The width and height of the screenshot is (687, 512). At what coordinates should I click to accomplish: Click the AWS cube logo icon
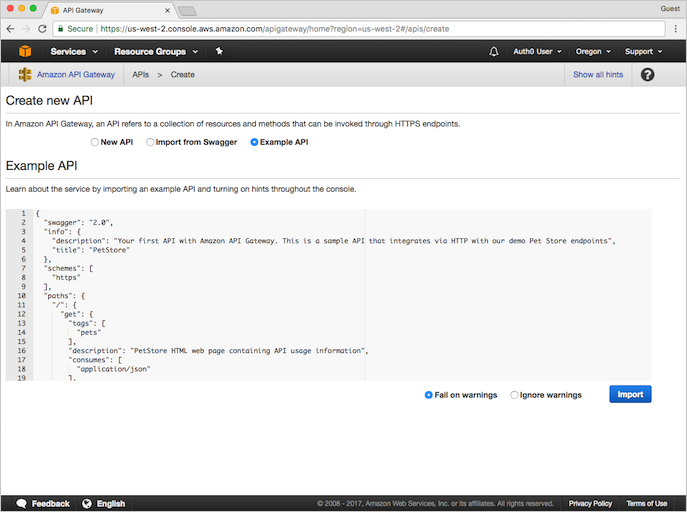click(x=25, y=51)
